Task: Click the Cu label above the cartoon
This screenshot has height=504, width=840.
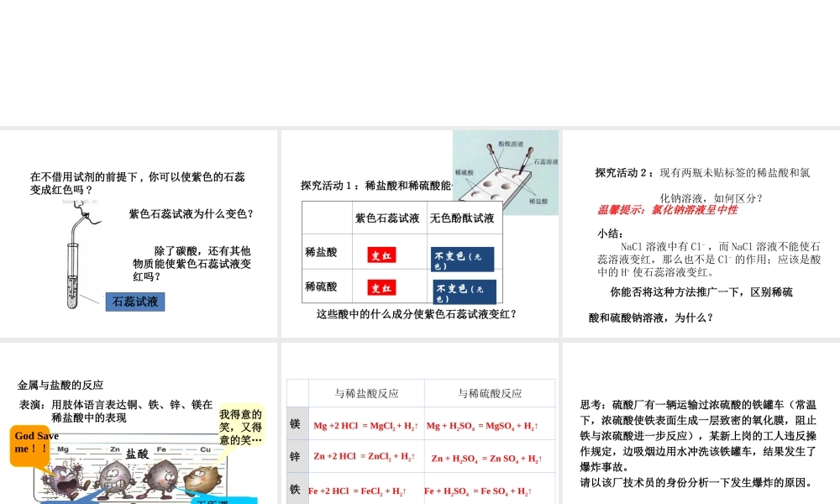Action: [205, 449]
